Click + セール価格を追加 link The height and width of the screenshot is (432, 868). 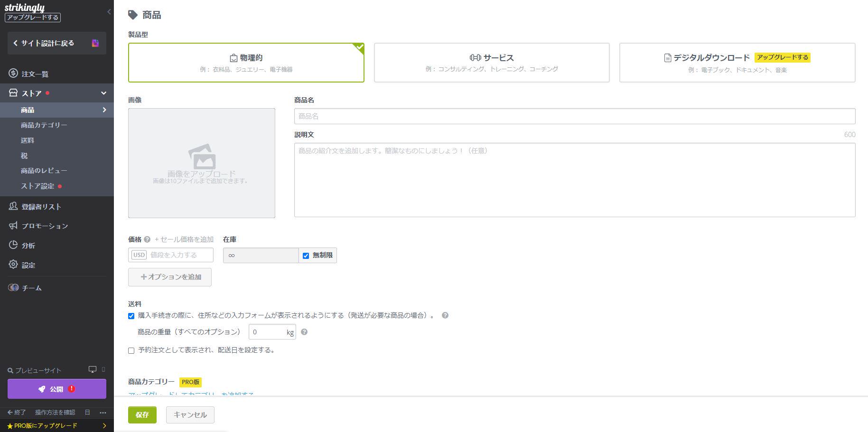pyautogui.click(x=184, y=239)
